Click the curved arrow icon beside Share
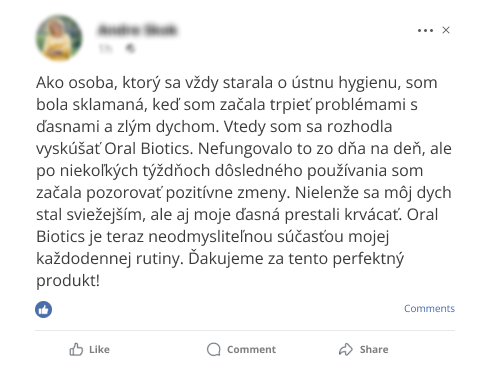 tap(346, 349)
